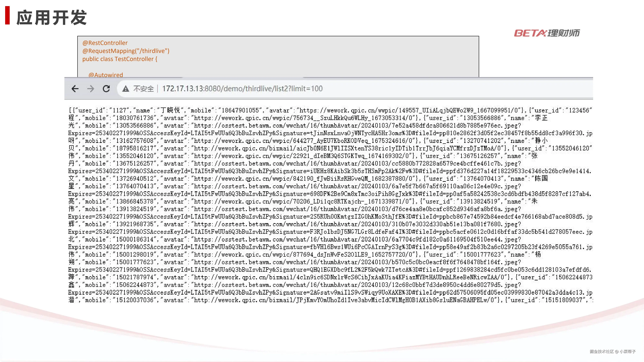The height and width of the screenshot is (362, 644).
Task: Click the not-secure warning triangle icon
Action: (x=126, y=89)
